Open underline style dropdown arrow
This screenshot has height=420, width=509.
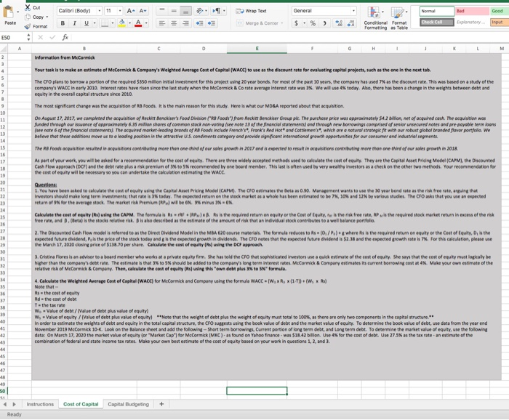(x=95, y=23)
